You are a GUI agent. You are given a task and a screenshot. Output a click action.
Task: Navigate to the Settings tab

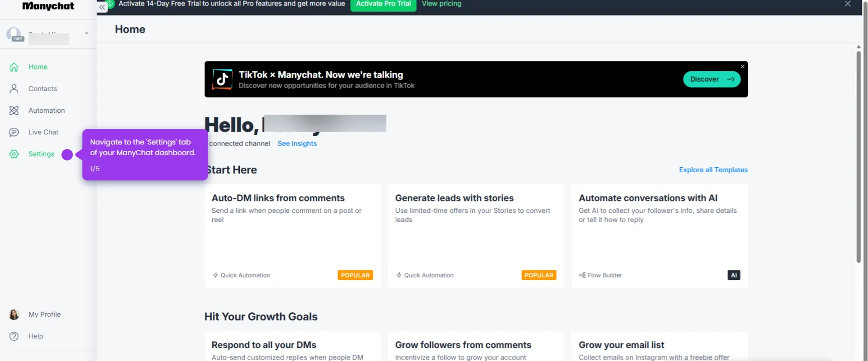[x=41, y=154]
